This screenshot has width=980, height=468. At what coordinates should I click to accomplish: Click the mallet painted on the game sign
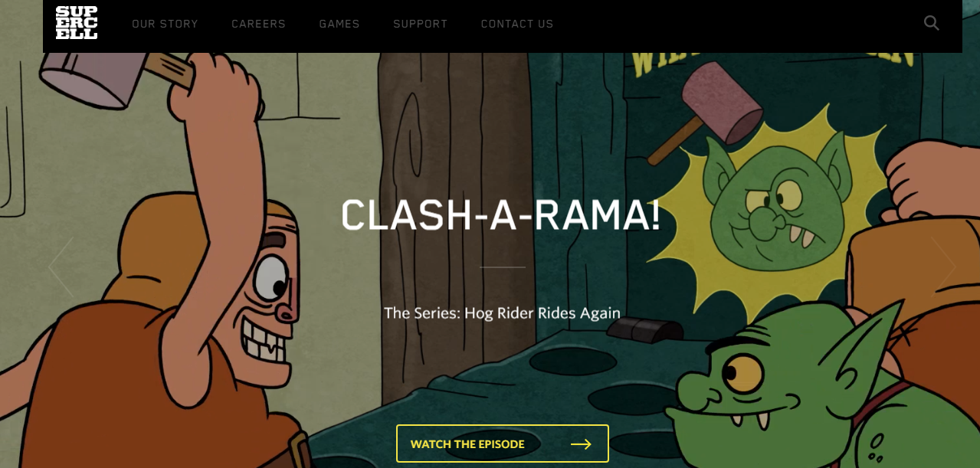pos(701,107)
